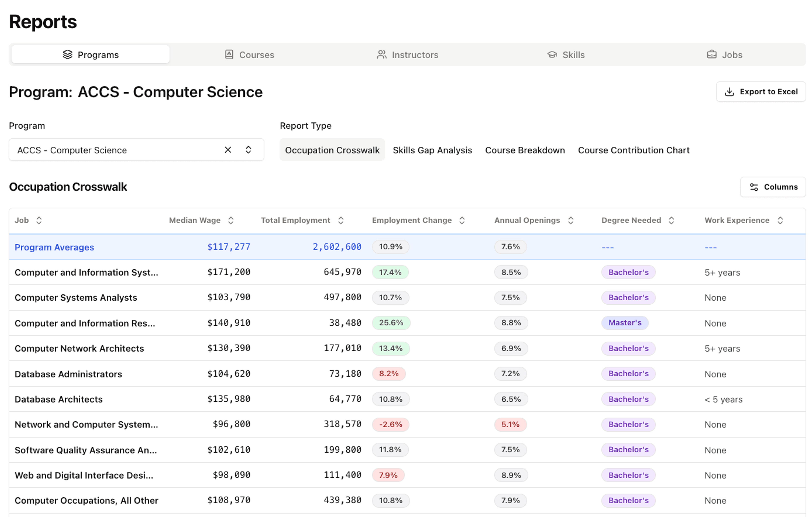Click the Export to Excel button
The width and height of the screenshot is (812, 517).
[761, 92]
